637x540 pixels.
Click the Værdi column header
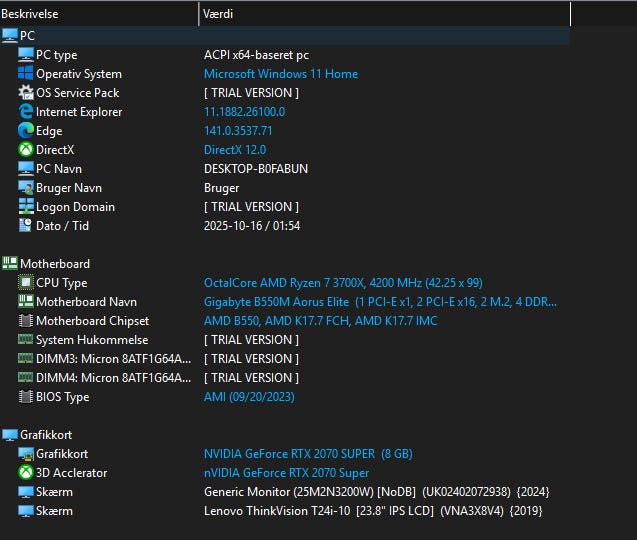(385, 14)
